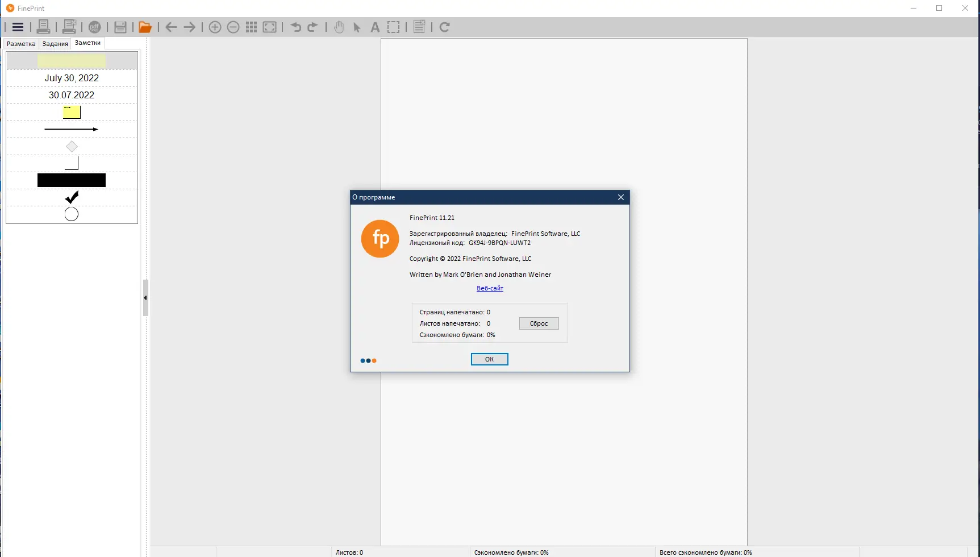Click the Undo toolbar icon
Screen dimensions: 980x557
tap(295, 27)
